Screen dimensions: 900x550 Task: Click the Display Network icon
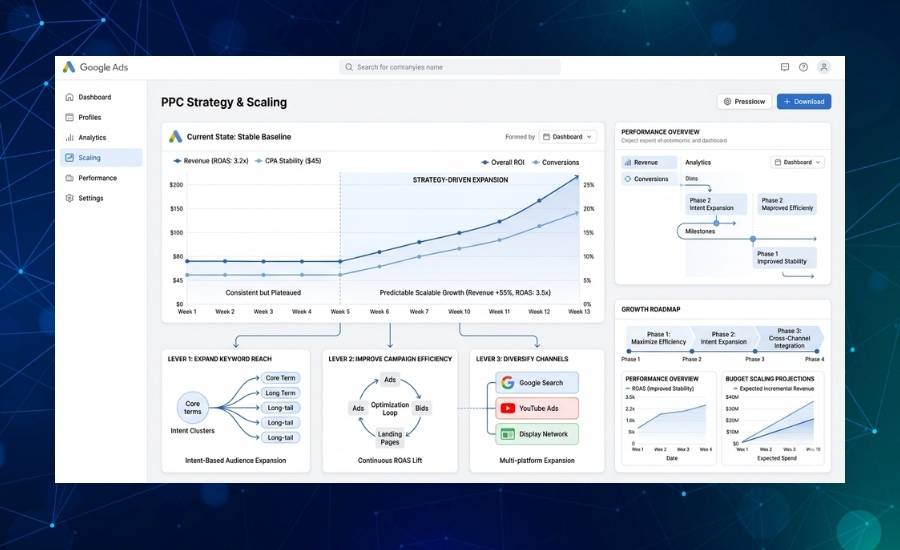[507, 434]
